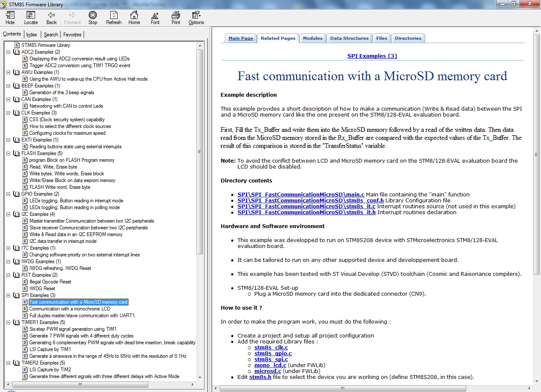Click the book icon beside RST Examples
The width and height of the screenshot is (541, 392).
tap(16, 275)
